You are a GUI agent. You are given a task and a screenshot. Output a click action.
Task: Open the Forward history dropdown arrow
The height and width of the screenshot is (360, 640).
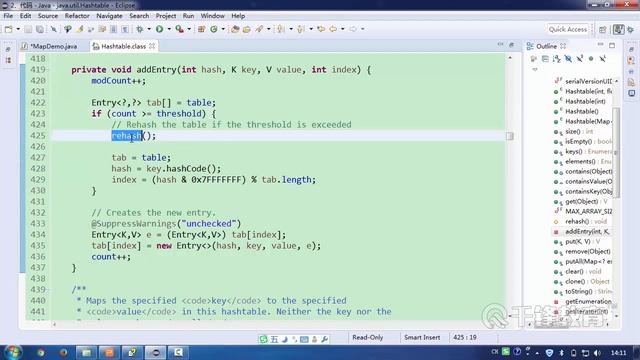coord(362,29)
